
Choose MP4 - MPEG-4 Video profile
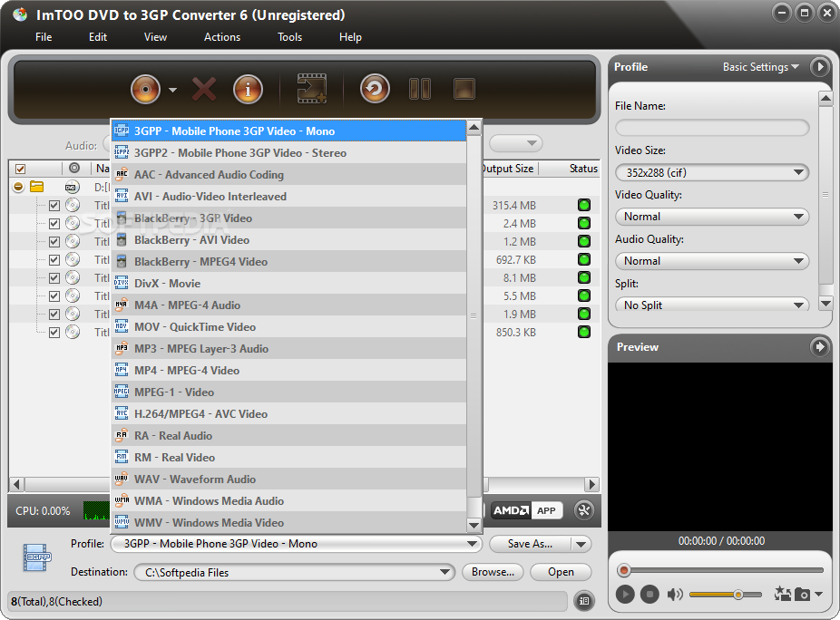[288, 371]
